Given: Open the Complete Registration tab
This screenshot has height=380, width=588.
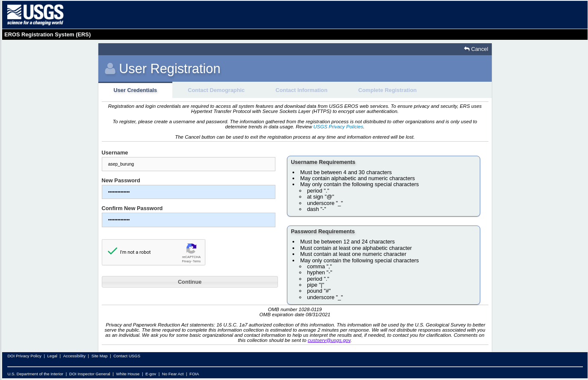Looking at the screenshot, I should click(x=387, y=90).
